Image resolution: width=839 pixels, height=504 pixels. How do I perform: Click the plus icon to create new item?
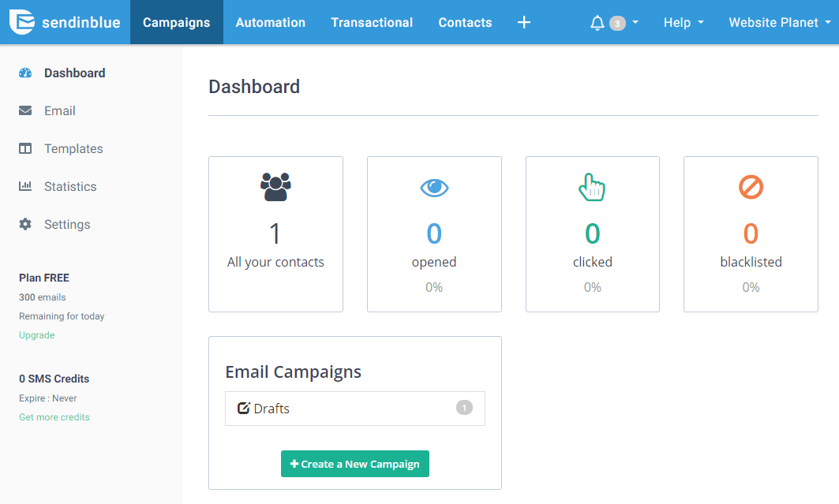click(x=523, y=22)
